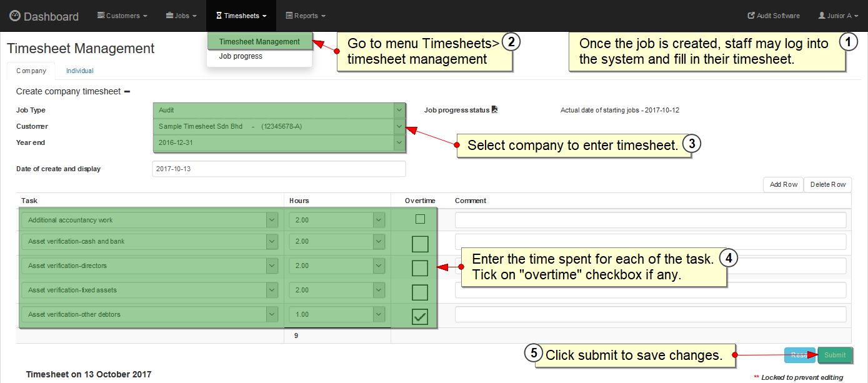Tick overtime for Asset verification-directors row
This screenshot has width=868, height=383.
click(x=420, y=268)
